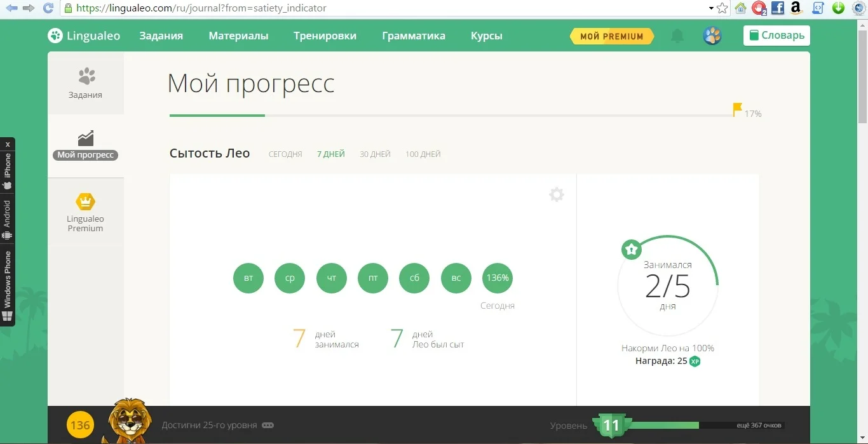Image resolution: width=868 pixels, height=444 pixels.
Task: Click the 17% progress label
Action: pos(753,114)
